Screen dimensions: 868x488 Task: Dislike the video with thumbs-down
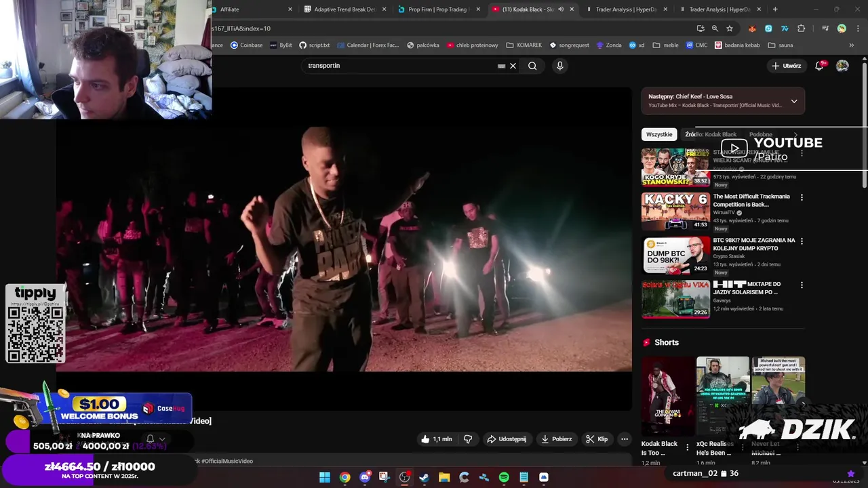point(468,439)
